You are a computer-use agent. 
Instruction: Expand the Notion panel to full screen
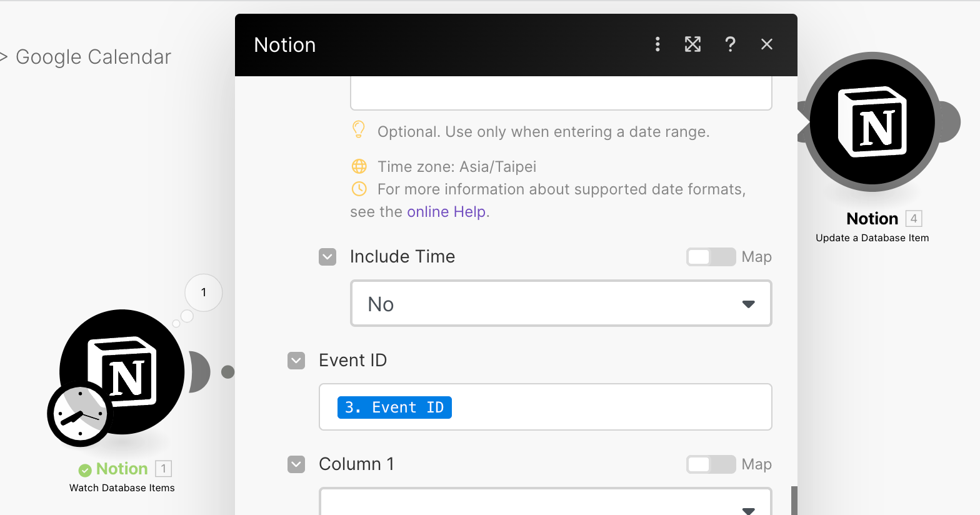pos(692,44)
